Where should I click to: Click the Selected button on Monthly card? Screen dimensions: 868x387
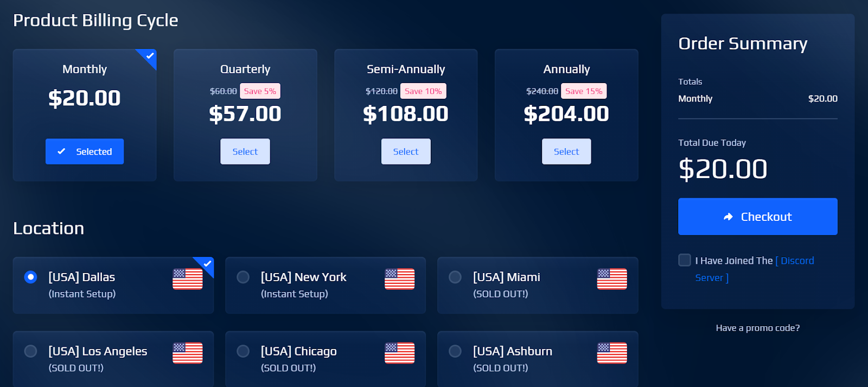point(85,151)
